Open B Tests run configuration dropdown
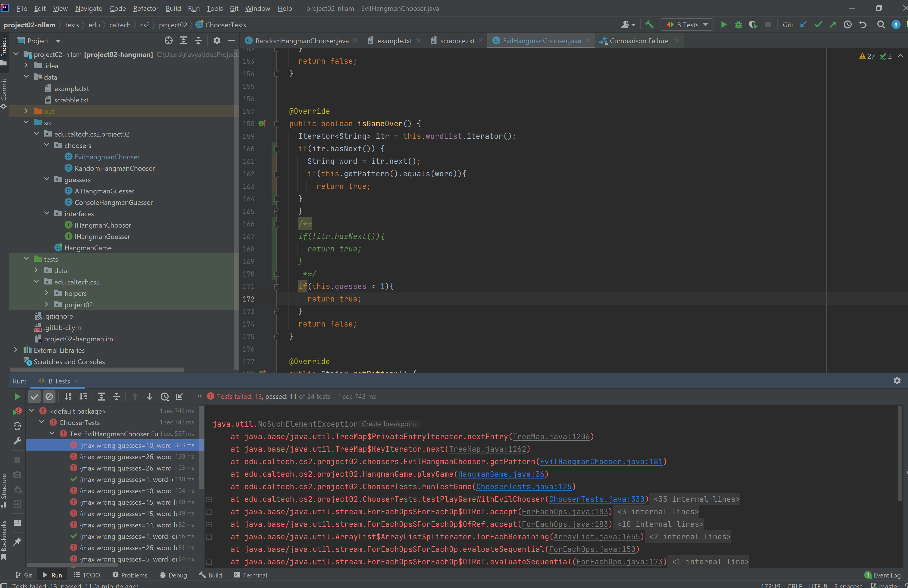The width and height of the screenshot is (908, 588). point(687,25)
